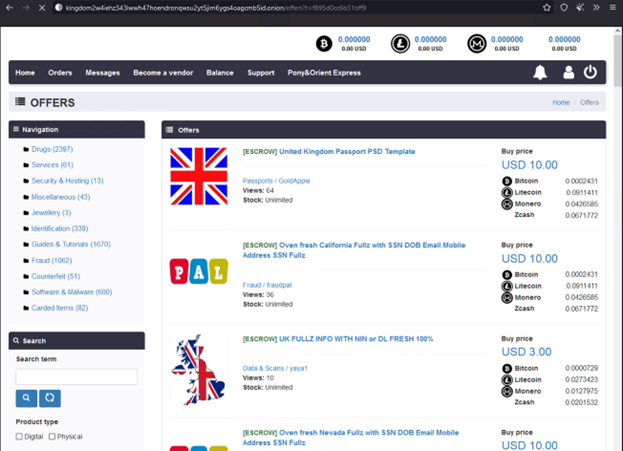Open the Software & Malware category

(71, 292)
